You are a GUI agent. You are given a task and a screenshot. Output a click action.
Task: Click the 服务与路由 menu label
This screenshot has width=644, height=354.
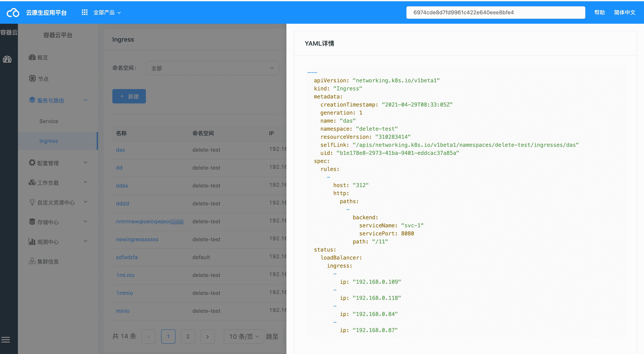[x=51, y=100]
